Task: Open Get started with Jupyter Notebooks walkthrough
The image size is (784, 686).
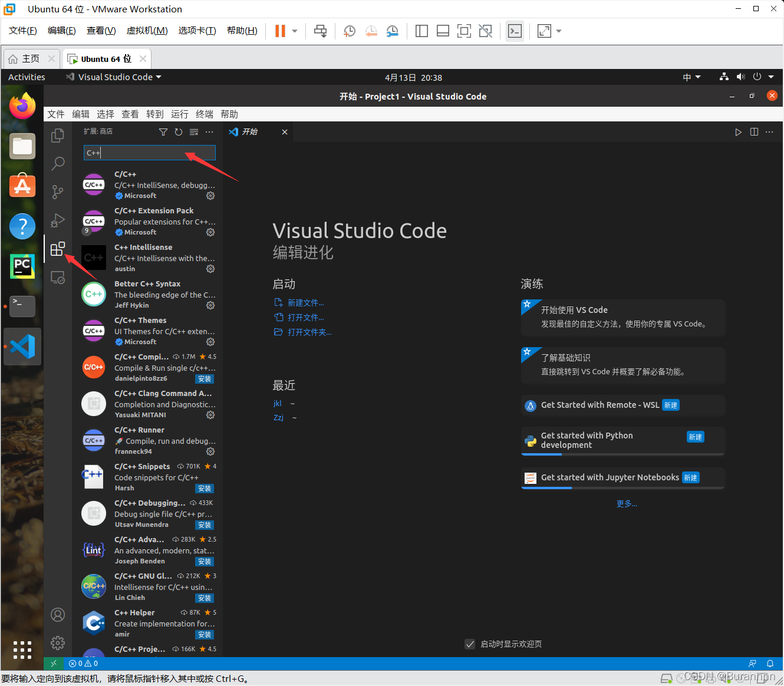Action: click(623, 478)
